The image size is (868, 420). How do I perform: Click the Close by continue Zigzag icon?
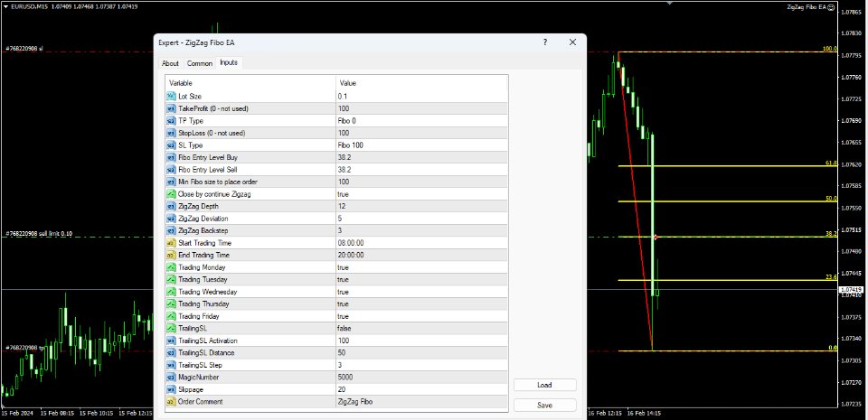coord(171,194)
